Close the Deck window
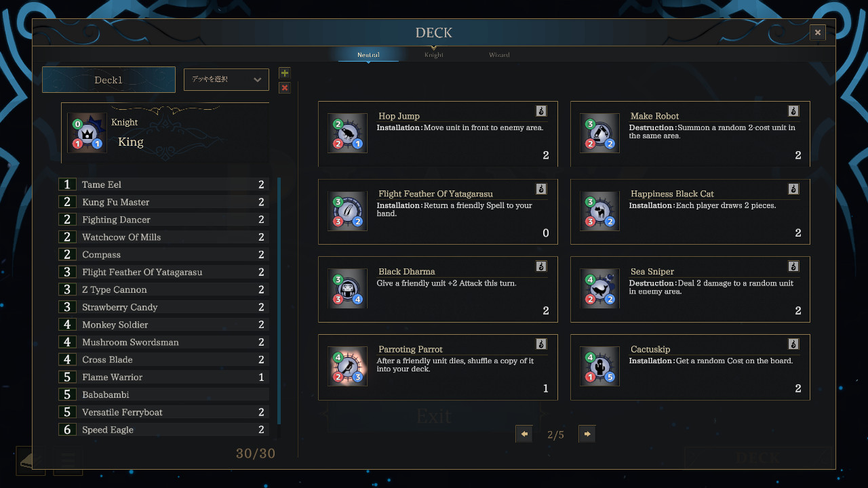 [817, 33]
